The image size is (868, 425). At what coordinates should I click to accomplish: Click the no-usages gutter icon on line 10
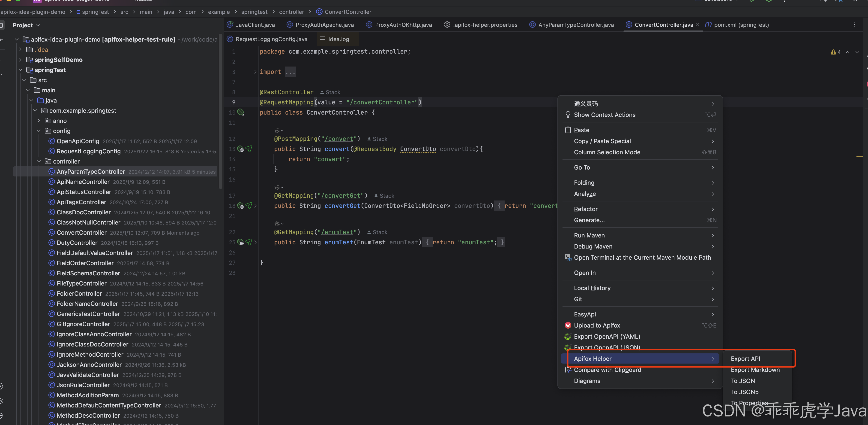pyautogui.click(x=241, y=112)
